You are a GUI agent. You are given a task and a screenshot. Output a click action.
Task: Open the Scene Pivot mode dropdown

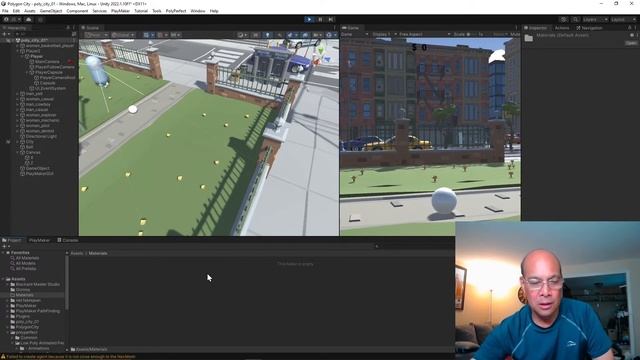(97, 35)
